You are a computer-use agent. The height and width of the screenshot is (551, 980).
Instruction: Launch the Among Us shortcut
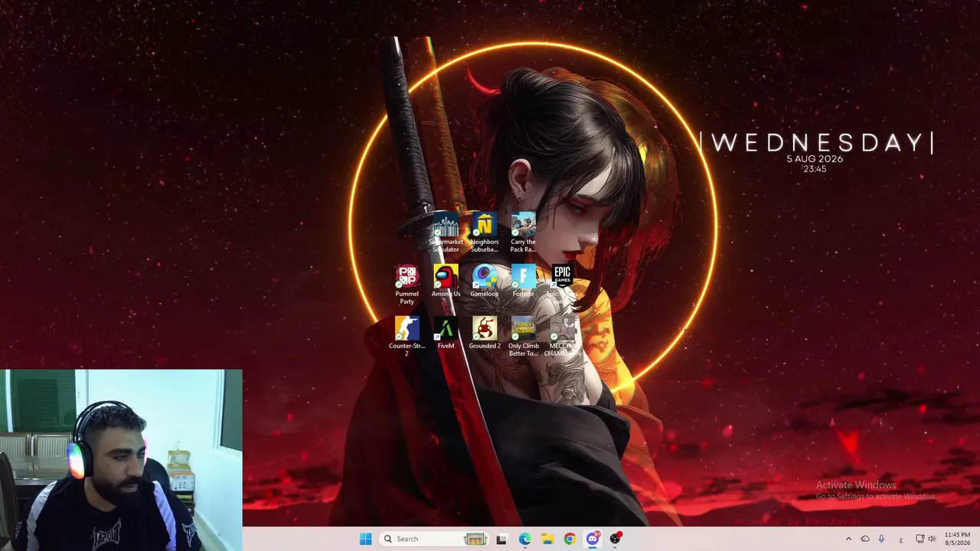pyautogui.click(x=446, y=282)
